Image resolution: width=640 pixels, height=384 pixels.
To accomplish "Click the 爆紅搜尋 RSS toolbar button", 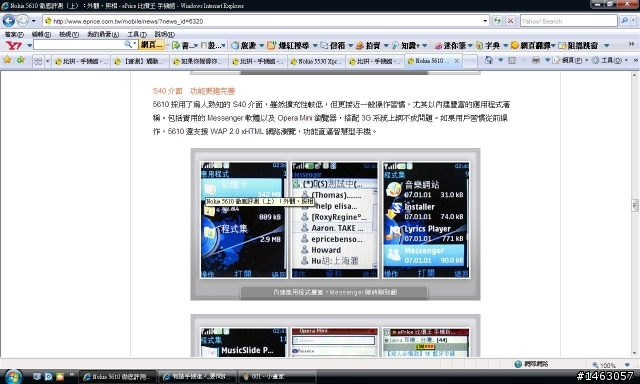I will pyautogui.click(x=288, y=45).
